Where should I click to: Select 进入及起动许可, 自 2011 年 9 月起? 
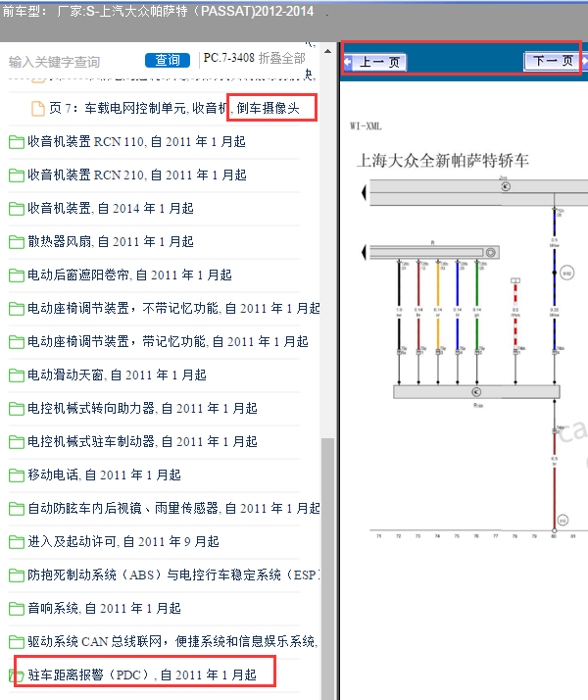pos(123,542)
